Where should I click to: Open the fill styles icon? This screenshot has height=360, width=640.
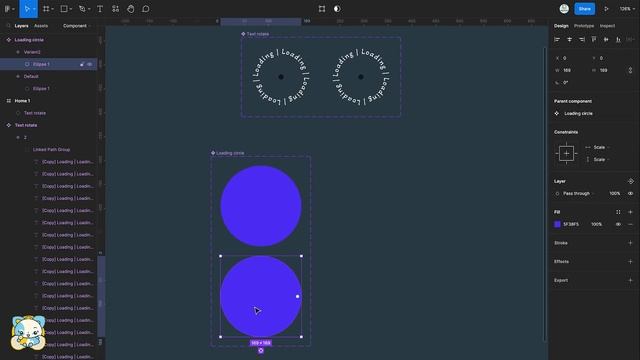click(x=618, y=212)
